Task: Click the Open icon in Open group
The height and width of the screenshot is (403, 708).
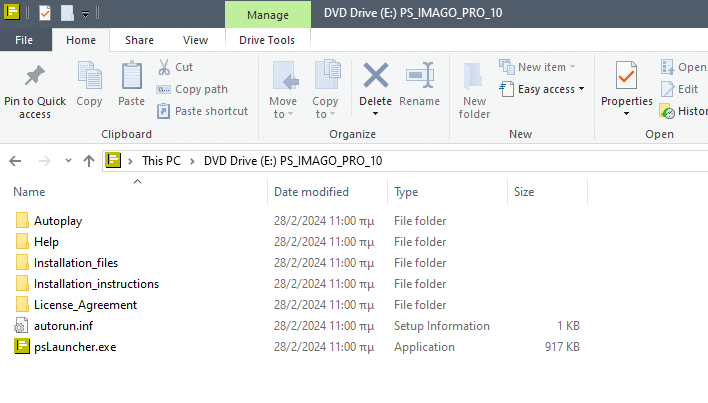Action: tap(667, 67)
